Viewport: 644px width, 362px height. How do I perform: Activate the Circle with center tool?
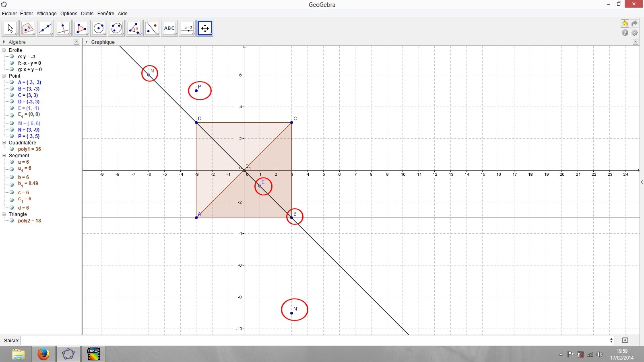click(x=99, y=28)
